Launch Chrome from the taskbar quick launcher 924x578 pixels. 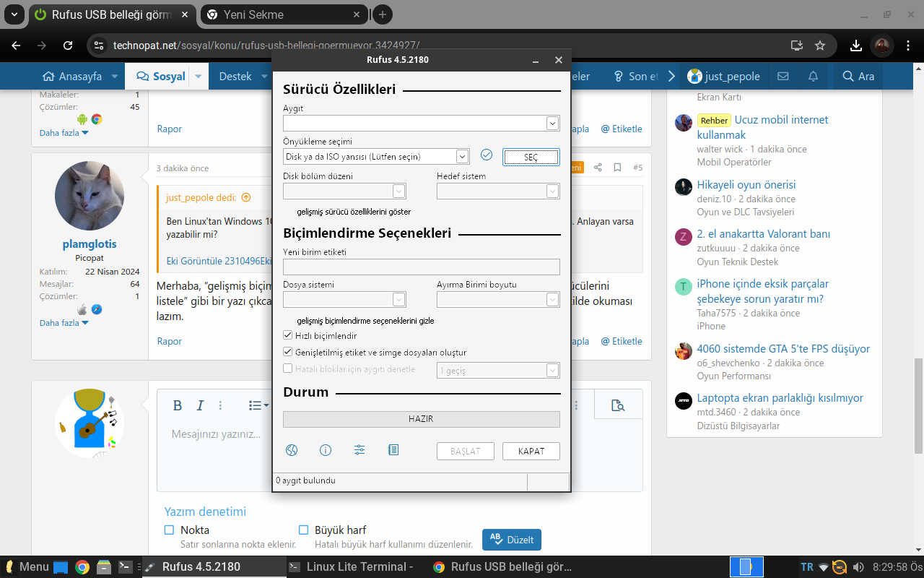click(82, 567)
